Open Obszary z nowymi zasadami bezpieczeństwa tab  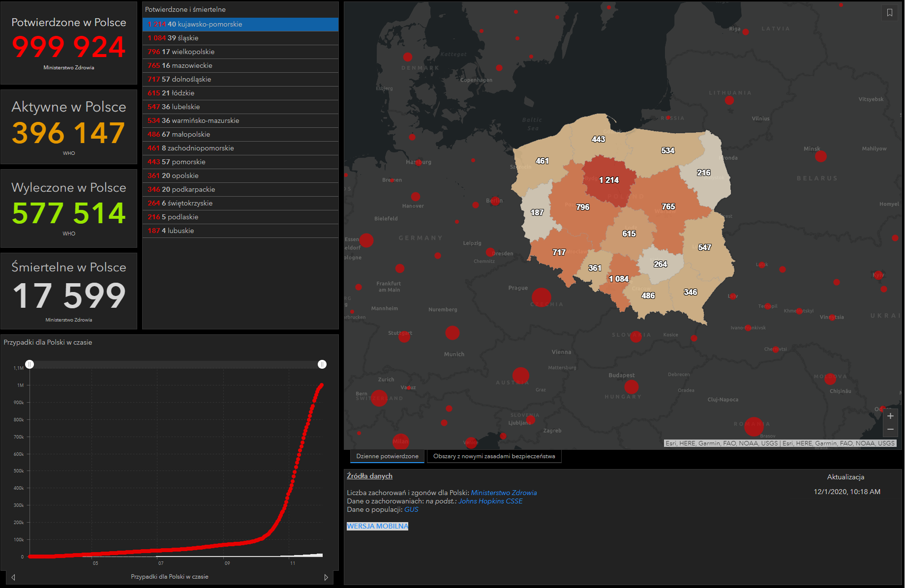[x=494, y=456]
